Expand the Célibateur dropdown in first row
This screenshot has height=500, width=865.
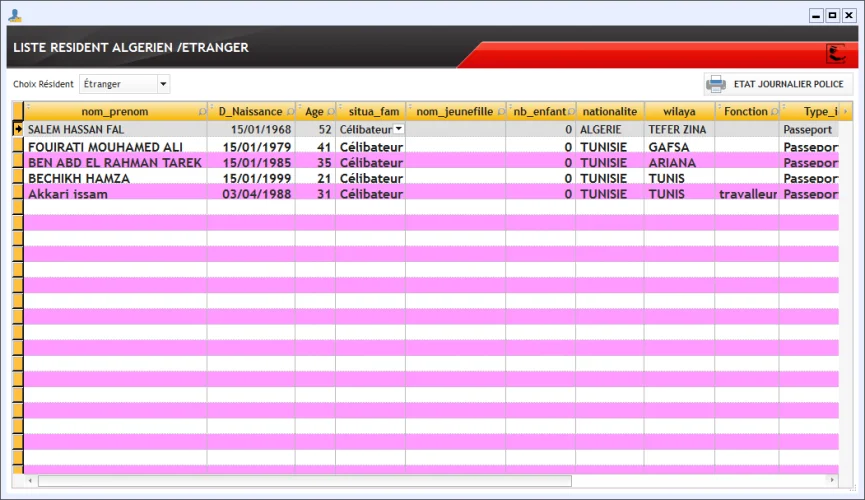coord(398,129)
